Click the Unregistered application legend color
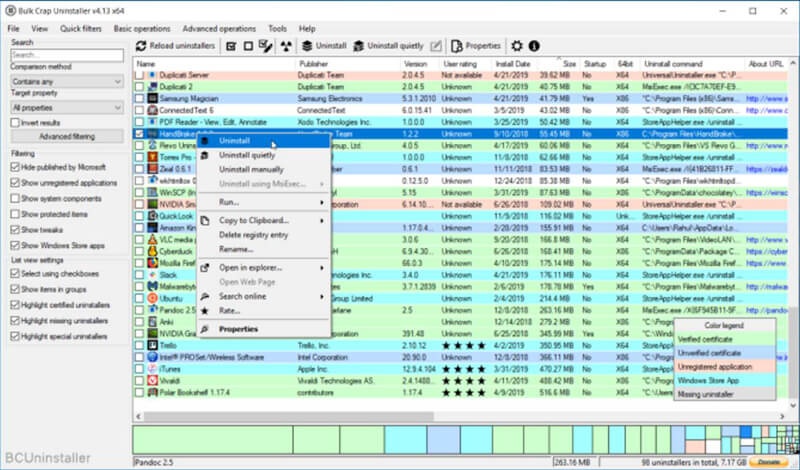 click(724, 367)
